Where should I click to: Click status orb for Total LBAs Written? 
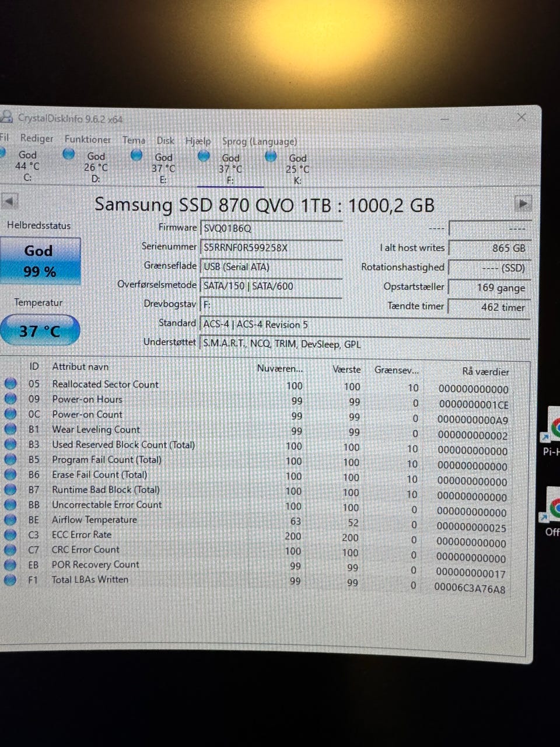pos(10,580)
